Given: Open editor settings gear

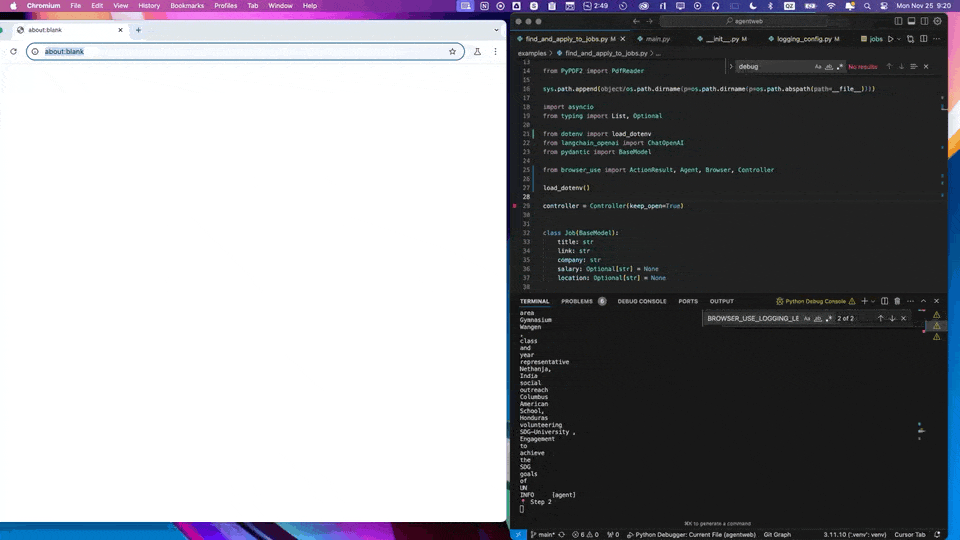Looking at the screenshot, I should click(x=938, y=21).
